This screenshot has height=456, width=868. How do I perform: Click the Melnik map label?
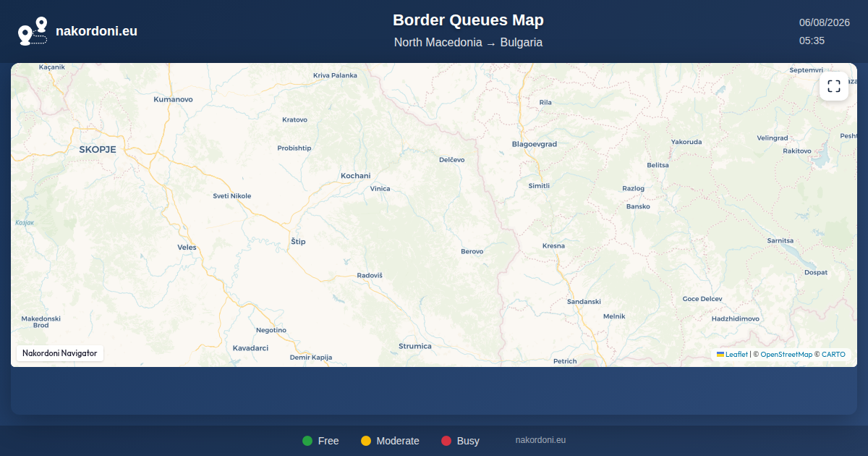[x=614, y=316]
